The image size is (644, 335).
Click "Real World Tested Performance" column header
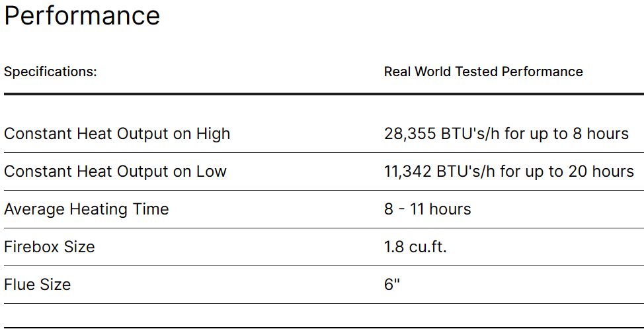[483, 72]
